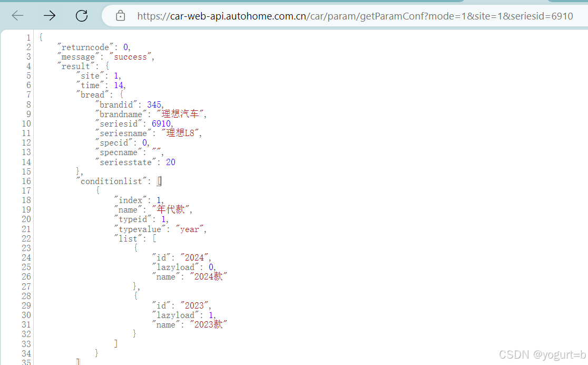This screenshot has height=365, width=588.
Task: Click the "result" key on line 4
Action: pyautogui.click(x=76, y=66)
